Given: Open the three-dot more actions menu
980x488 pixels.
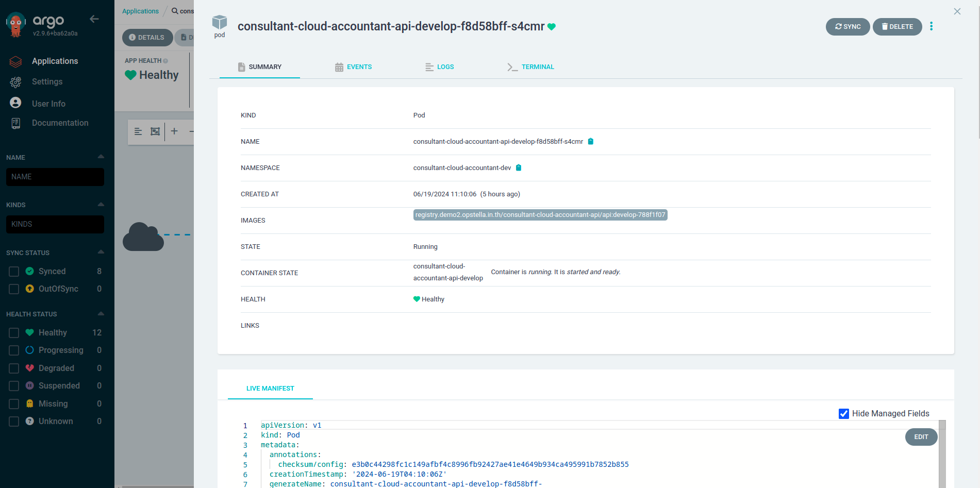Looking at the screenshot, I should pos(931,26).
